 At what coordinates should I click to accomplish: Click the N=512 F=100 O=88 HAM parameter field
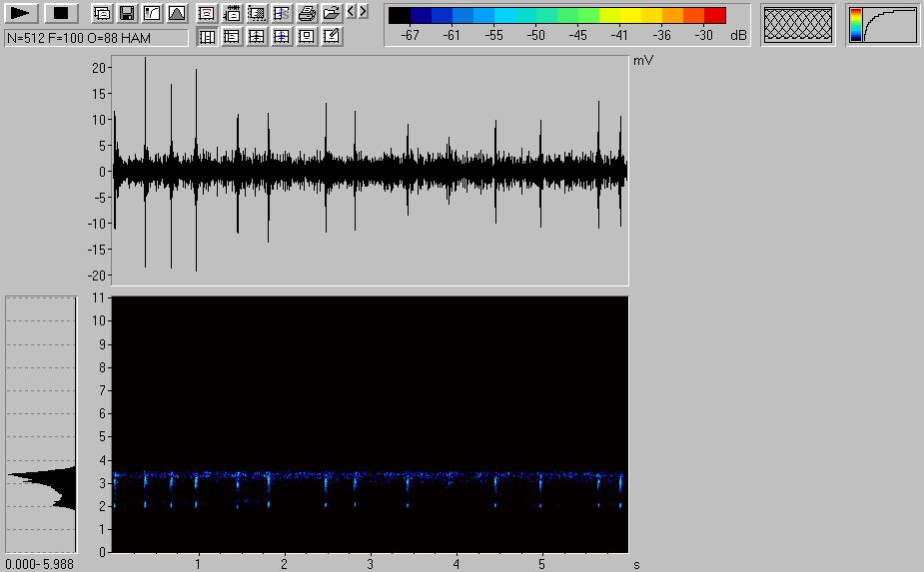tap(96, 37)
